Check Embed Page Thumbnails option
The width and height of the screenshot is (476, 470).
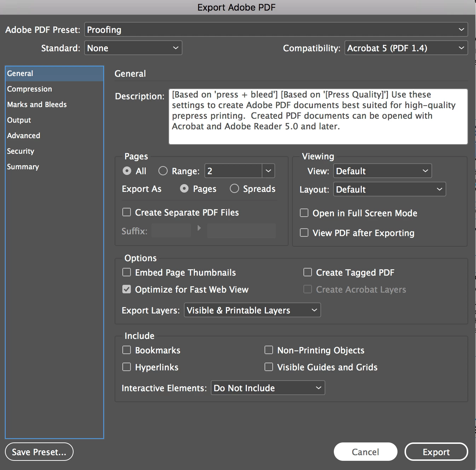pyautogui.click(x=127, y=272)
